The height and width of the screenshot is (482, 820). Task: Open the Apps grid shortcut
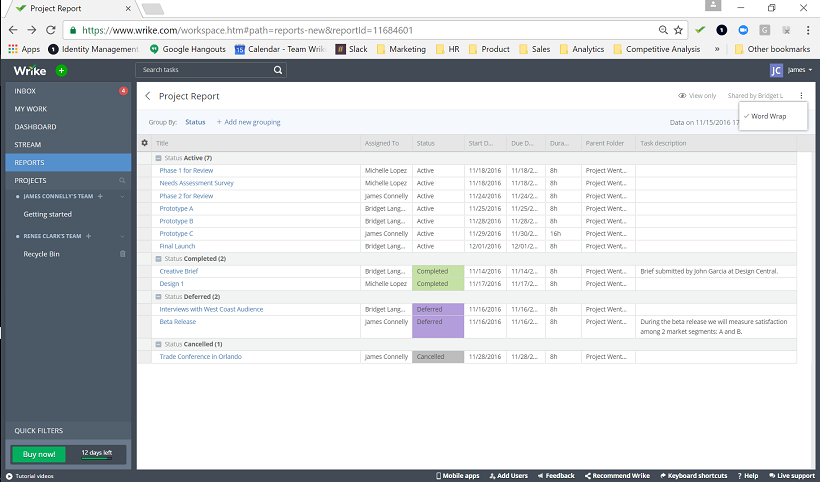tap(24, 49)
